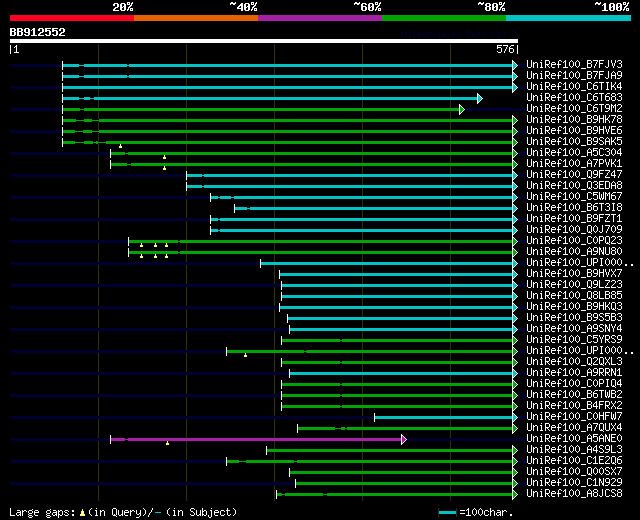Click the yellow query-gap symbol in the legend
This screenshot has width=640, height=520.
(x=82, y=513)
